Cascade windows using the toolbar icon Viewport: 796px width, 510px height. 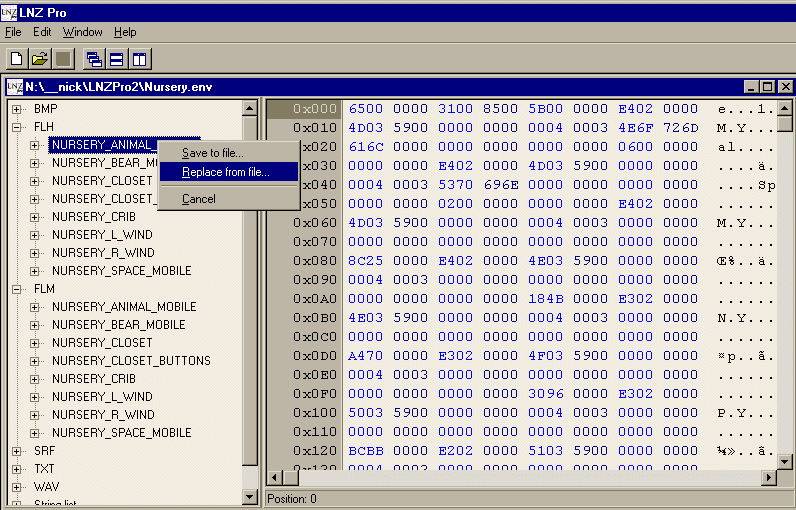(94, 59)
